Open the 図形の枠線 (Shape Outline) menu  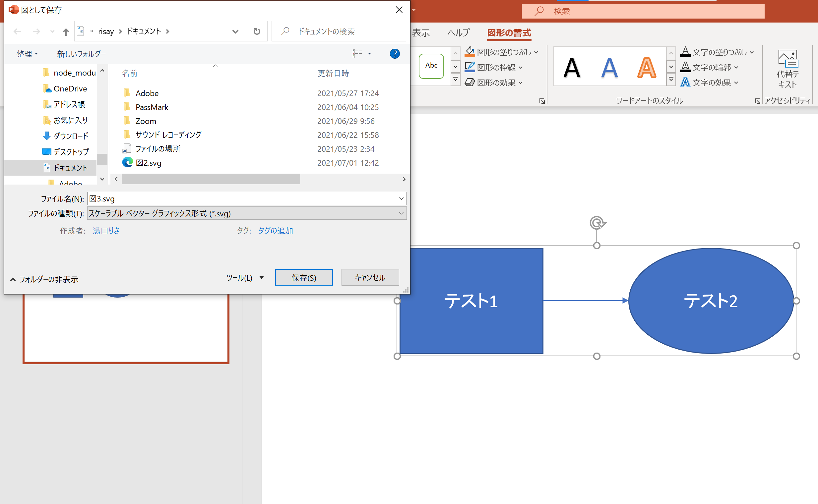click(x=493, y=67)
